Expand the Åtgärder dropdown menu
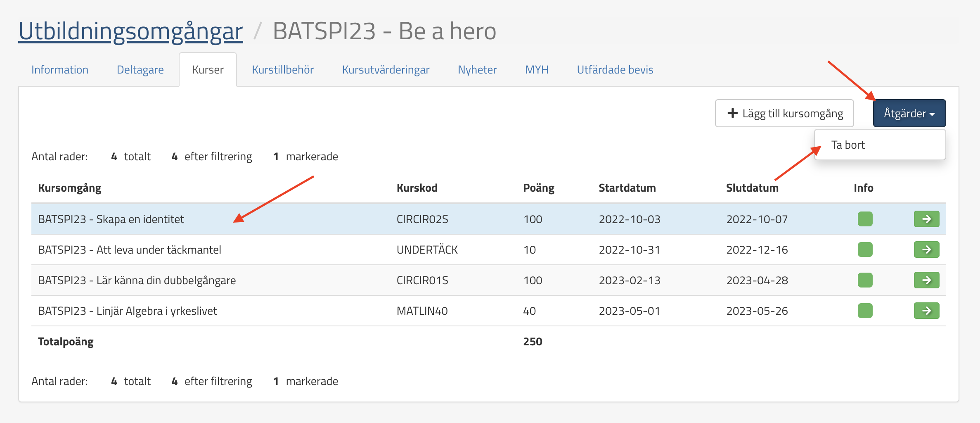This screenshot has width=980, height=423. click(x=909, y=113)
